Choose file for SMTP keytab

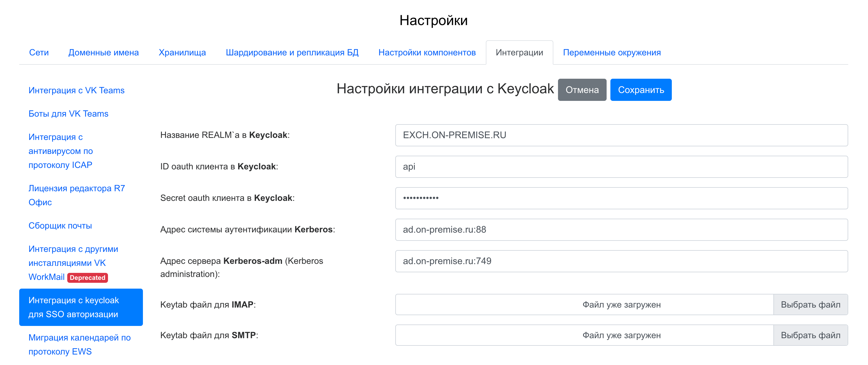coord(810,335)
